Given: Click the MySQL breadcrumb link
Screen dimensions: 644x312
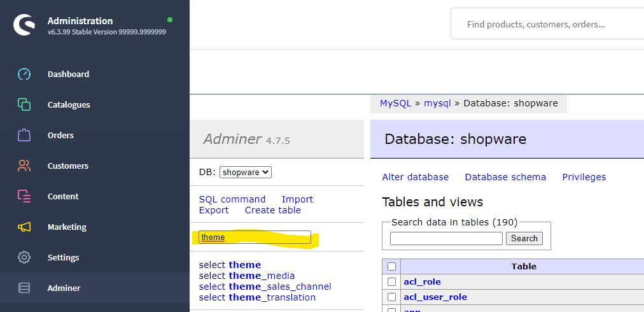Looking at the screenshot, I should click(x=396, y=103).
